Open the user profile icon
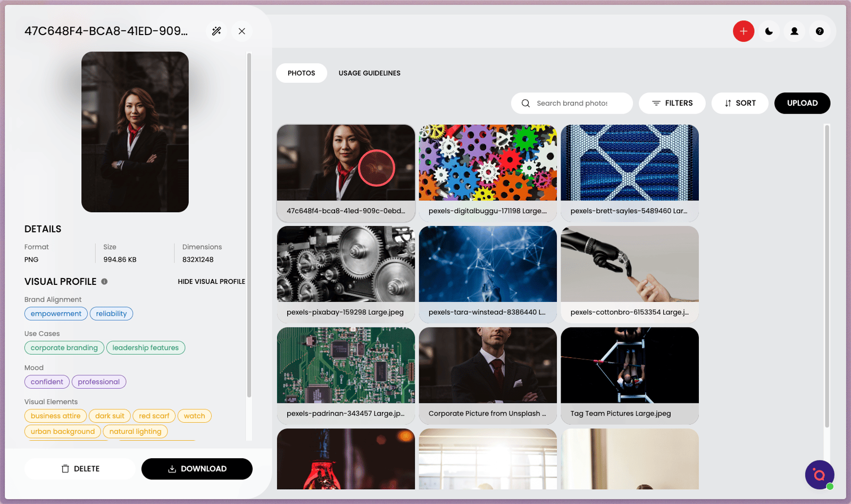 pos(794,31)
